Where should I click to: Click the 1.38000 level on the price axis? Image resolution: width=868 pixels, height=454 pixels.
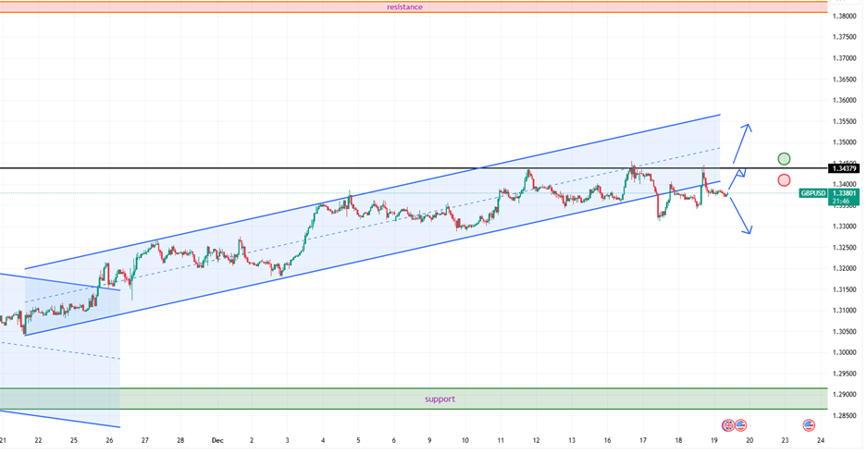[x=844, y=16]
